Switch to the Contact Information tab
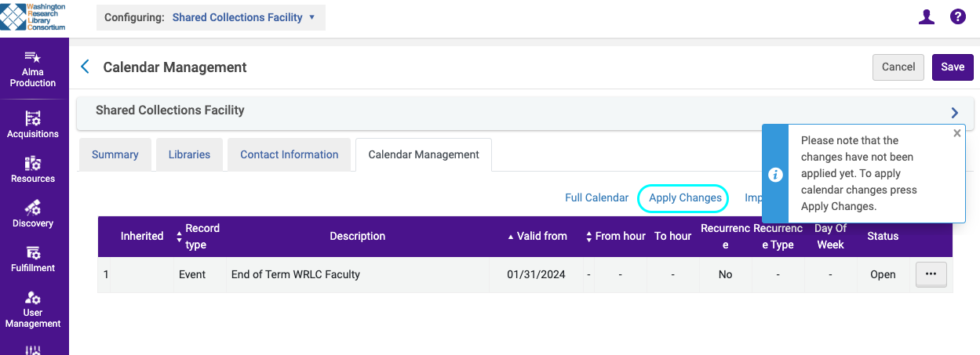The height and width of the screenshot is (355, 980). click(x=289, y=154)
